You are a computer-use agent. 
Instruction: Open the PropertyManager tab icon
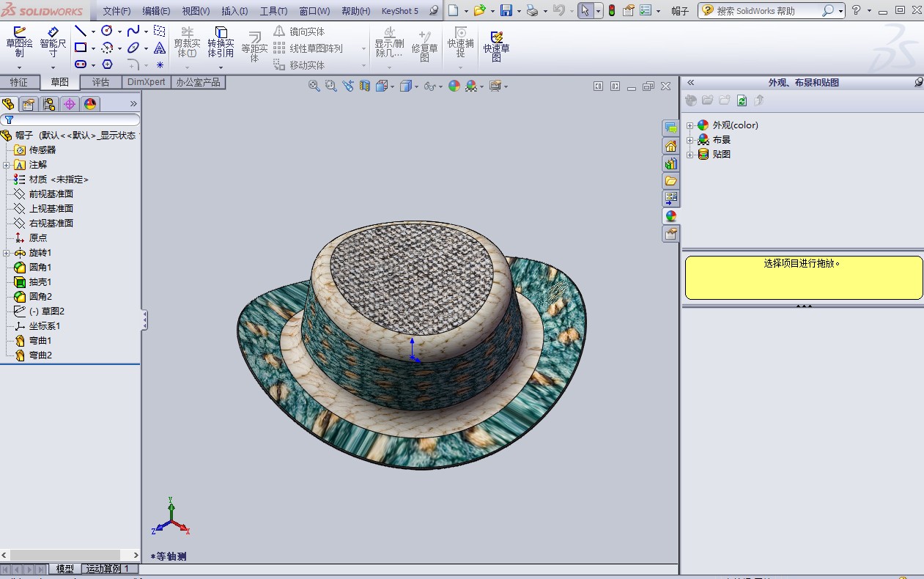[29, 104]
